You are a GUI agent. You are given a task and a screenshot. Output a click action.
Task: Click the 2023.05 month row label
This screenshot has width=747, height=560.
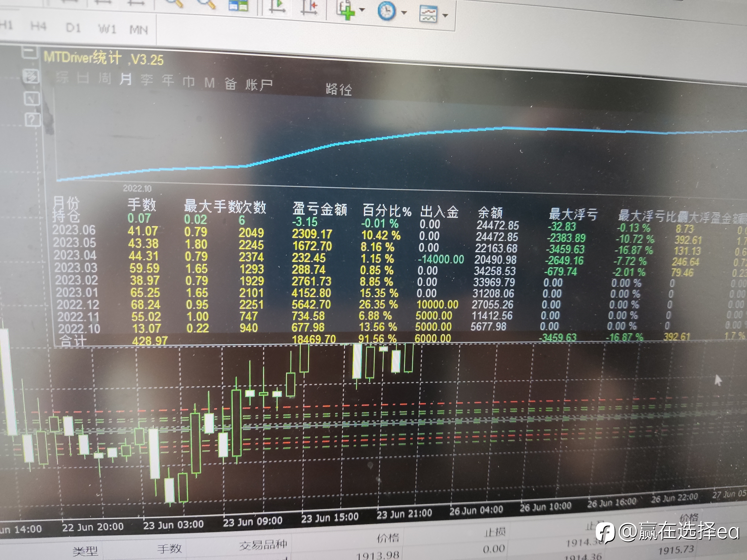[x=75, y=242]
